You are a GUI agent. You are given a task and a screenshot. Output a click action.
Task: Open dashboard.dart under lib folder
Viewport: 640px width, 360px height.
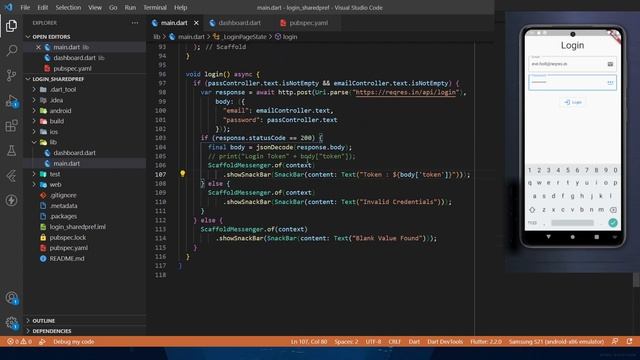pyautogui.click(x=74, y=153)
